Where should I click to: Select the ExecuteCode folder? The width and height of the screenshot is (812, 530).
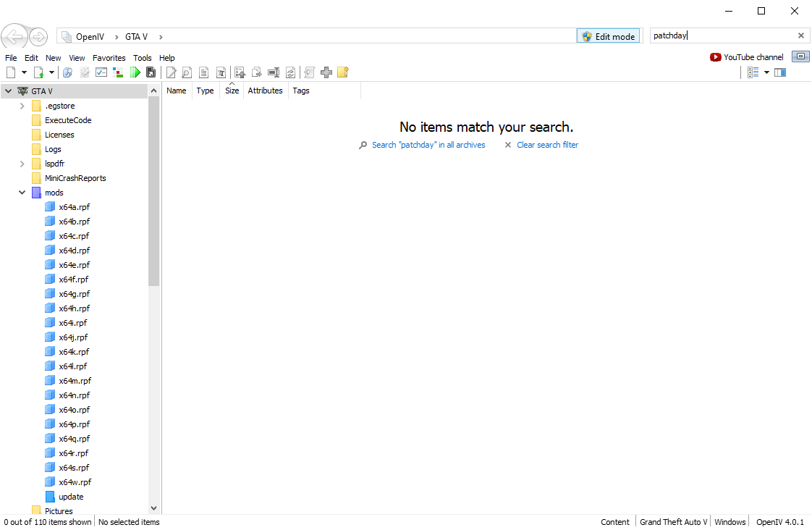(x=68, y=120)
